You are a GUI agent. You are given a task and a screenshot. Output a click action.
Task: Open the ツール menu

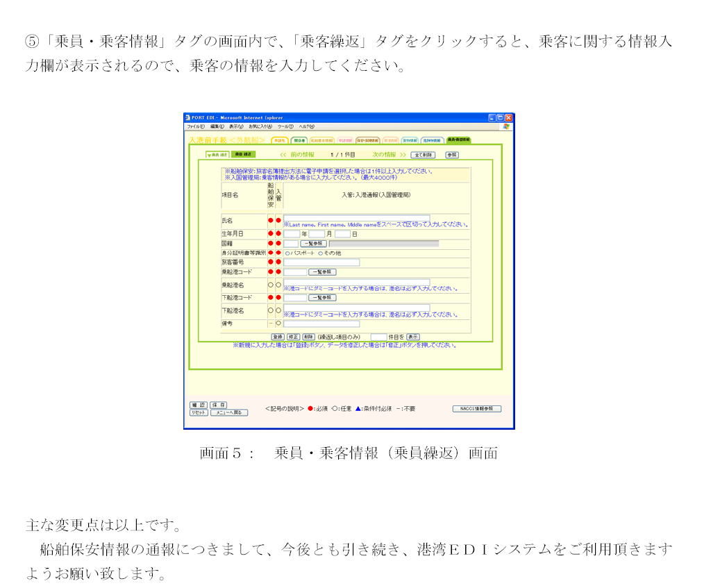tap(285, 126)
